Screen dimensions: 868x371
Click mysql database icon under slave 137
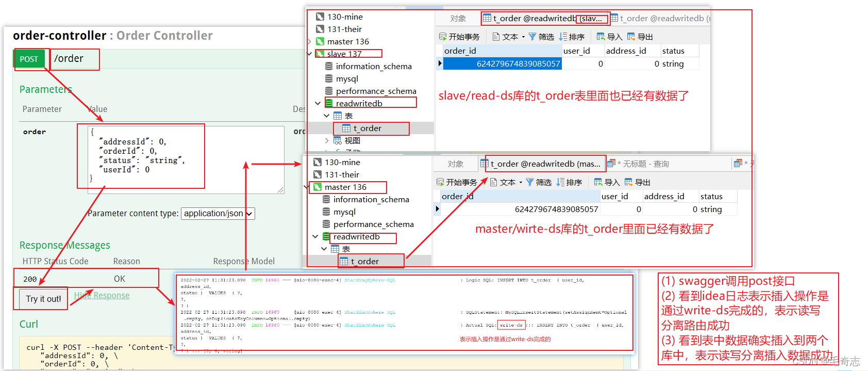click(329, 78)
